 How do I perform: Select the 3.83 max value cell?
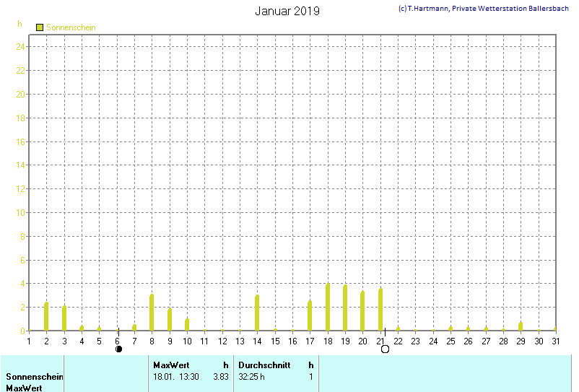(220, 377)
